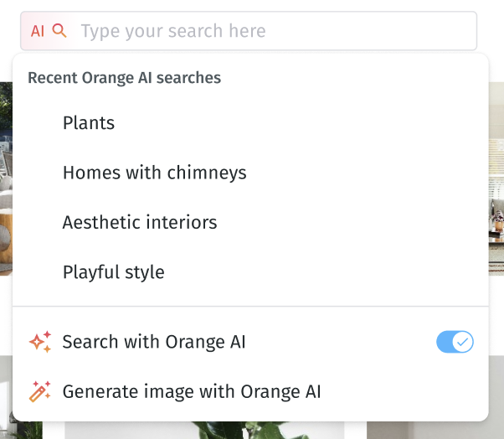Click the AI label in the search box
504x439 pixels.
(x=37, y=32)
